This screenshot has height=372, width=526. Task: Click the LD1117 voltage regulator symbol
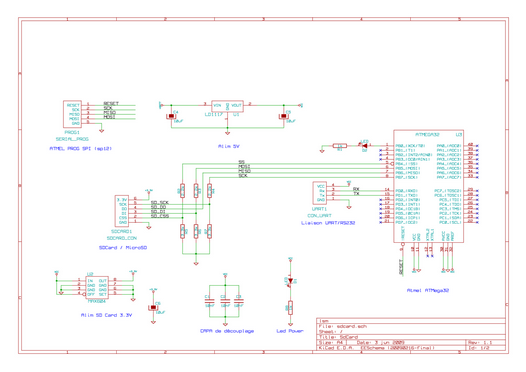(227, 106)
